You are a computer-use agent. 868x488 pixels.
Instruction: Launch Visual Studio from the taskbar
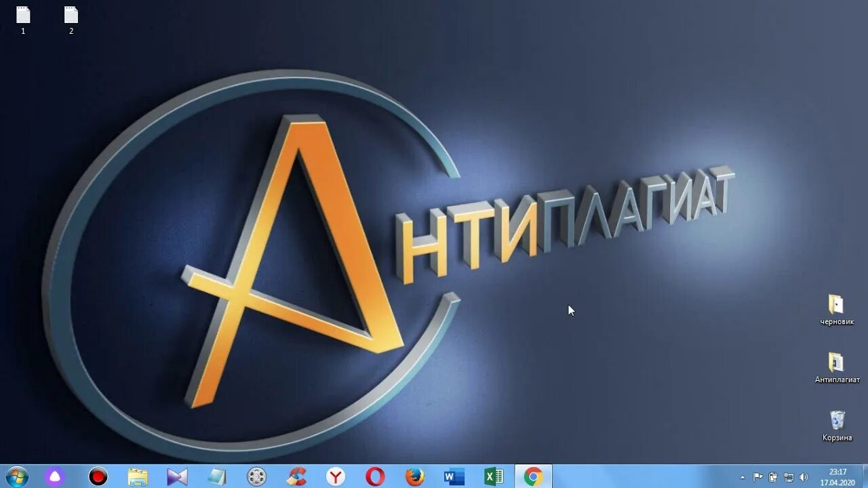click(177, 476)
